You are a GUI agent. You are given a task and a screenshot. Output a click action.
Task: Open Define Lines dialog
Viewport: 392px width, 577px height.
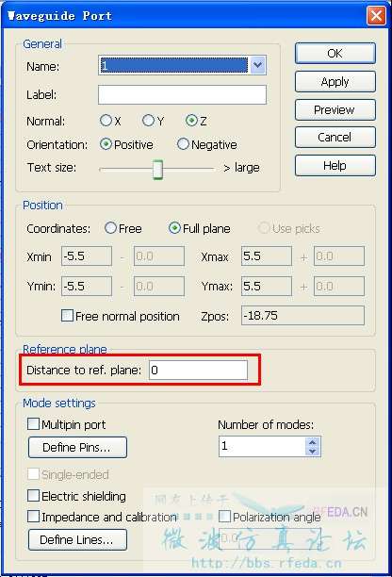click(x=77, y=539)
